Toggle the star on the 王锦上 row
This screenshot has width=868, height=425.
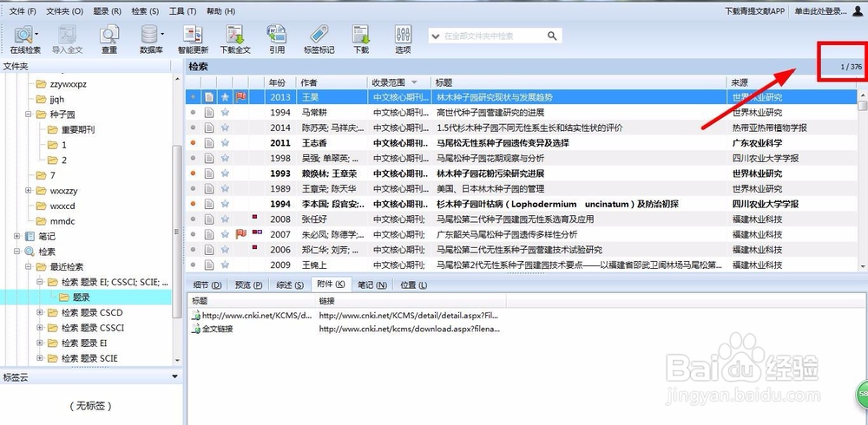pyautogui.click(x=225, y=265)
